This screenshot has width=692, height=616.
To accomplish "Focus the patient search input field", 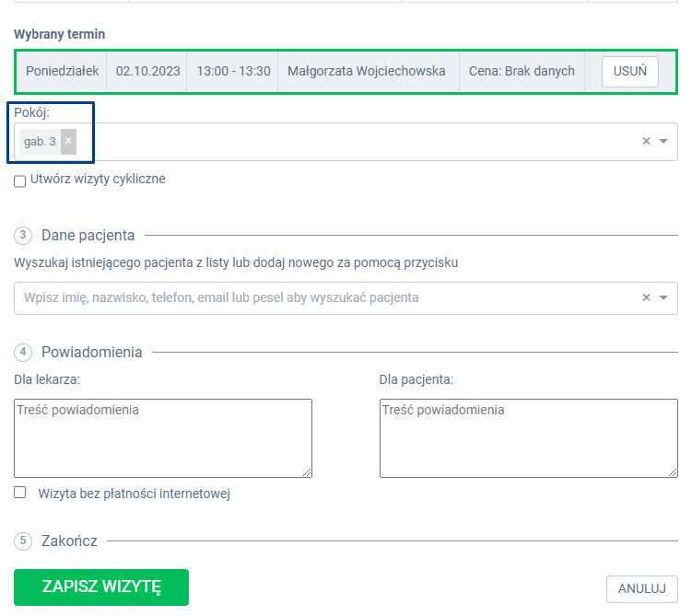I will [323, 298].
